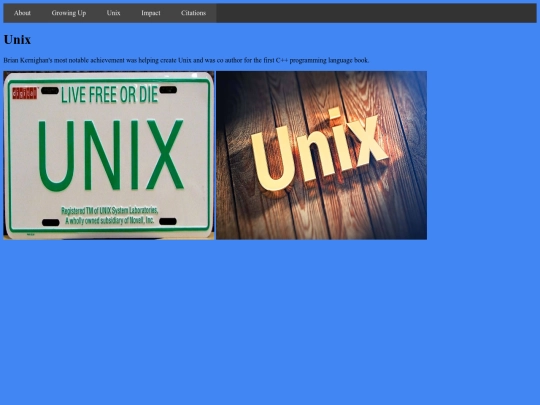Click the Unix page heading
The height and width of the screenshot is (405, 540).
point(17,40)
